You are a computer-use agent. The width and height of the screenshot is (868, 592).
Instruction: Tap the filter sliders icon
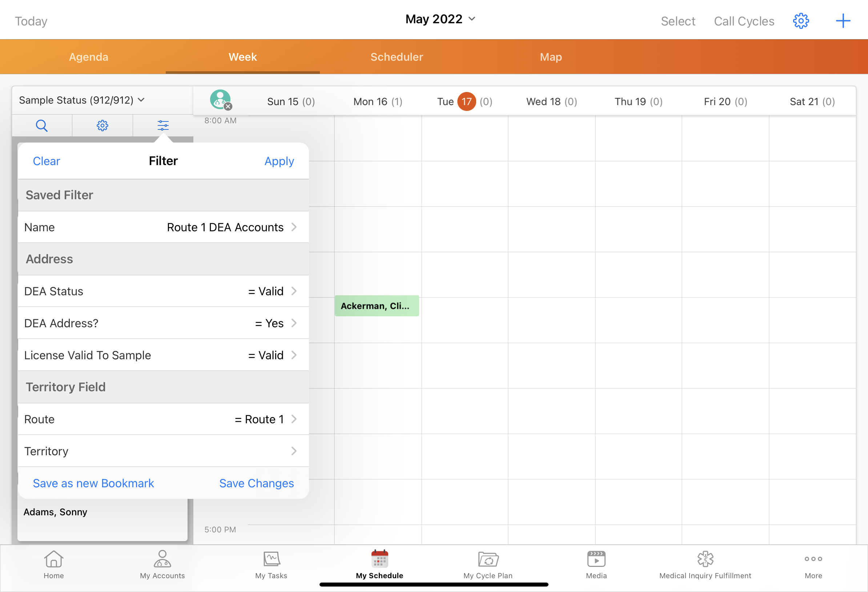pyautogui.click(x=163, y=125)
